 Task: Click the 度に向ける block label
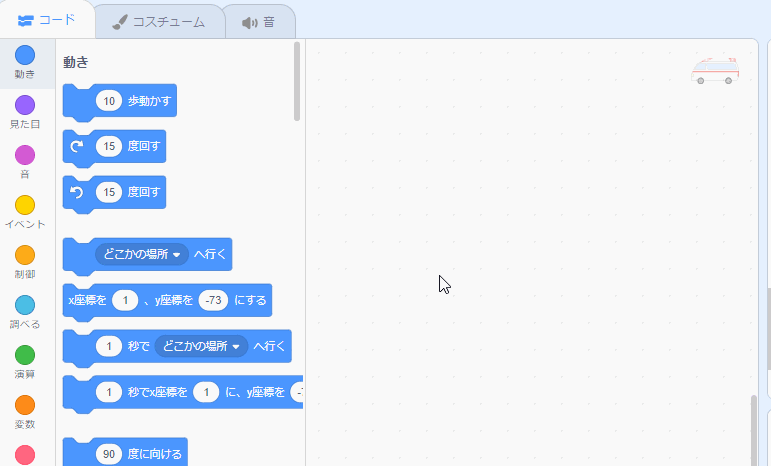[x=154, y=454]
